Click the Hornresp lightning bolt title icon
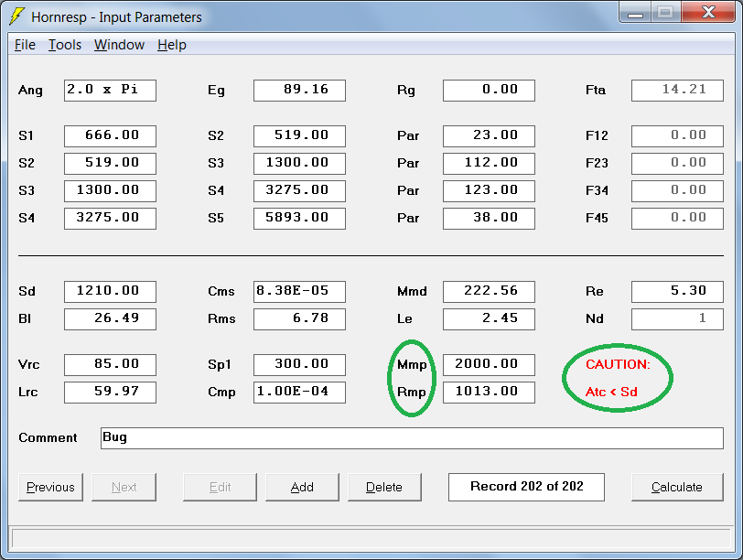Screen dimensions: 743x560 point(16,16)
